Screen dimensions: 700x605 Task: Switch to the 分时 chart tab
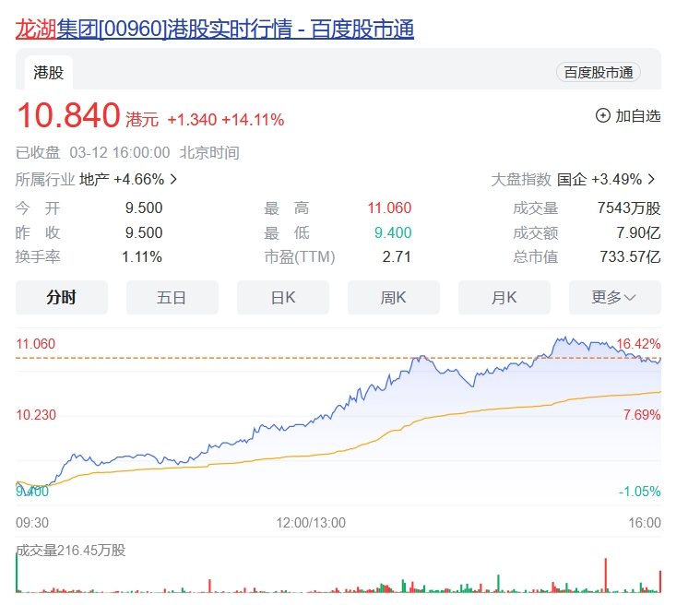point(62,297)
